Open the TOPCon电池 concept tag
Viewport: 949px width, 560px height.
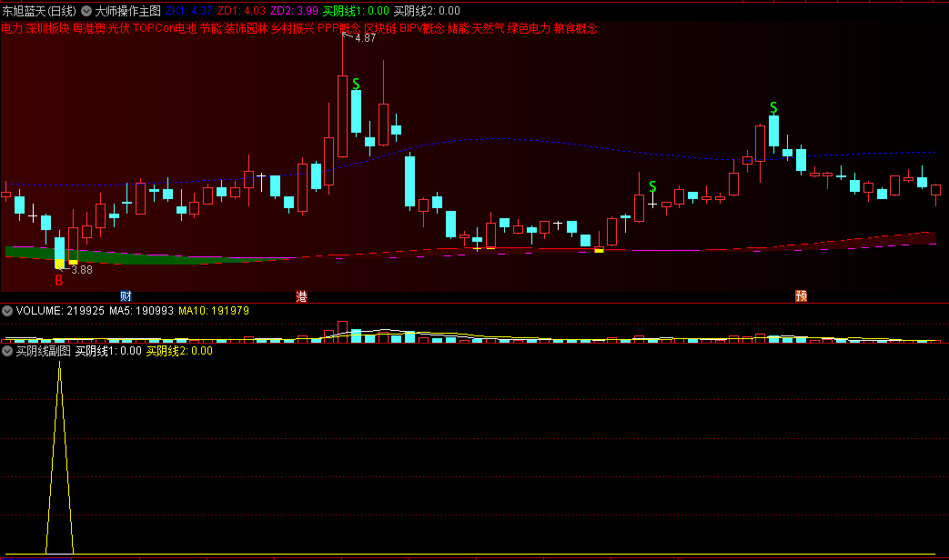[x=165, y=28]
